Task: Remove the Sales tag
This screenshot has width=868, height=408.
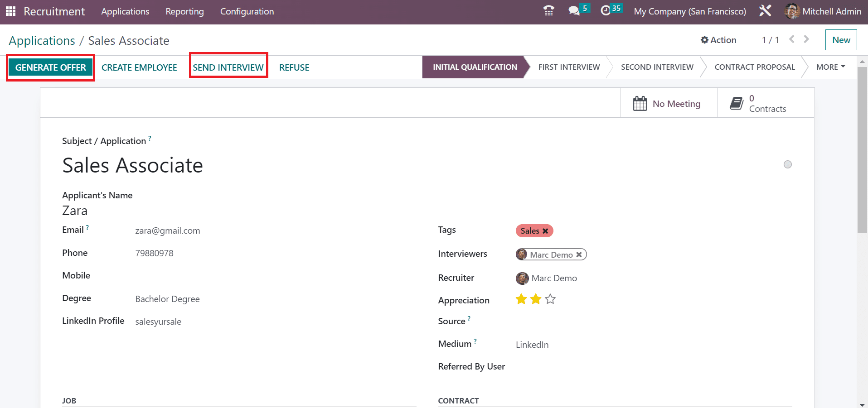Action: pos(545,231)
